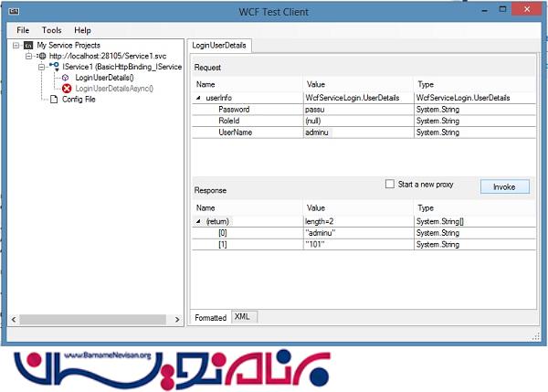This screenshot has height=392, width=548.
Task: Click the response length=2 cell
Action: point(358,221)
